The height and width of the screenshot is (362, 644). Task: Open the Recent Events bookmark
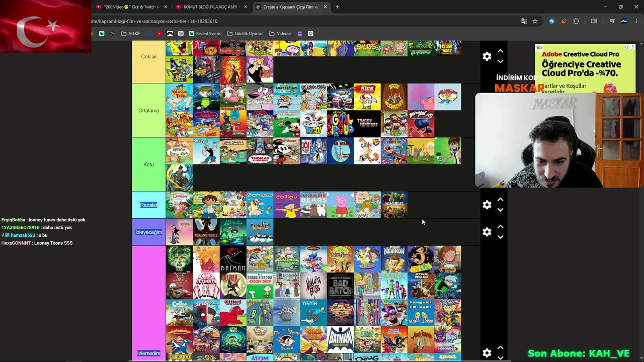tap(205, 34)
